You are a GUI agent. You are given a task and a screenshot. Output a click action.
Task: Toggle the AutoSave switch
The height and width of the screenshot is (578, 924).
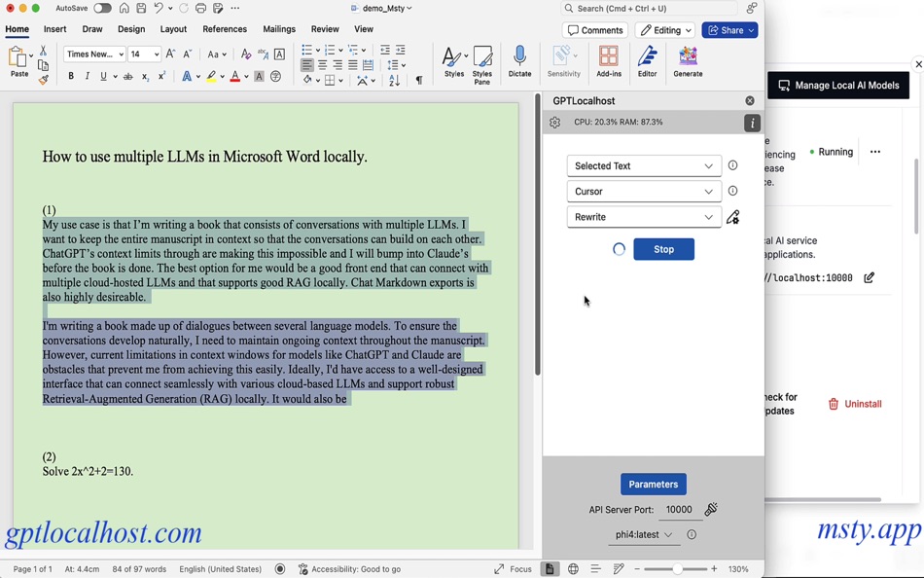click(102, 8)
